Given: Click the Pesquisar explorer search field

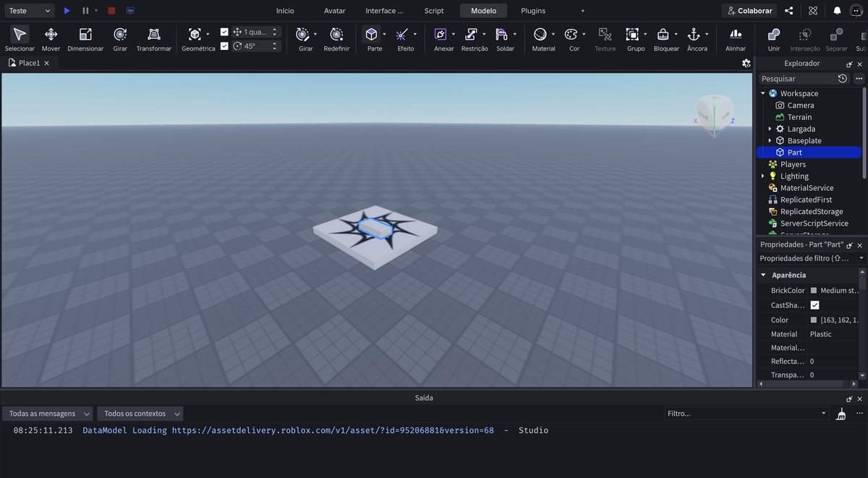Looking at the screenshot, I should point(797,78).
